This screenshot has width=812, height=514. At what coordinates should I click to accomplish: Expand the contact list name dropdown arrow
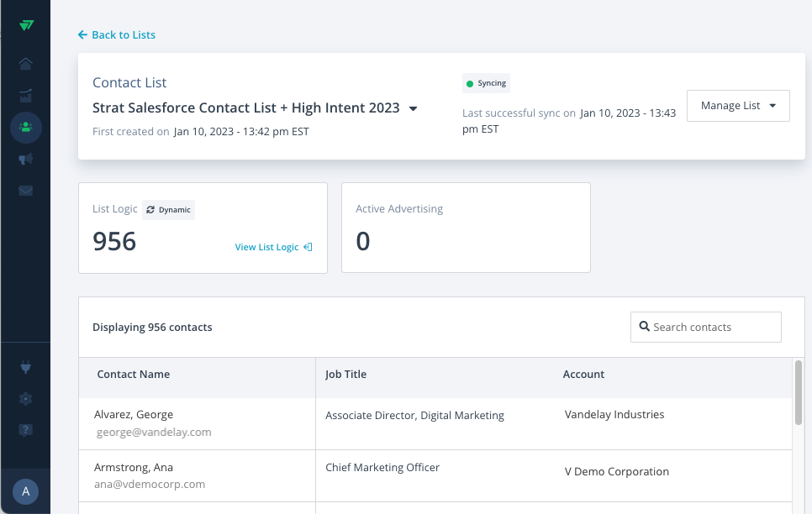point(414,108)
